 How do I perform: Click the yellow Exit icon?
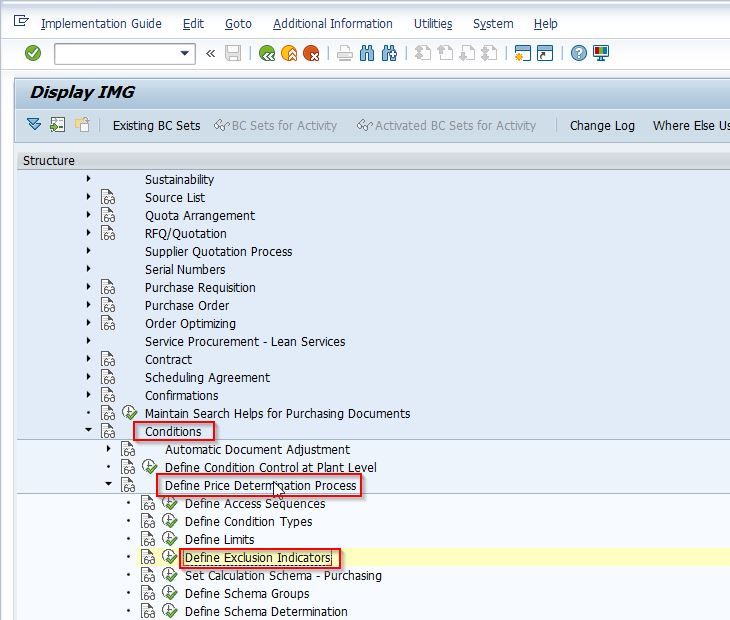(x=289, y=54)
